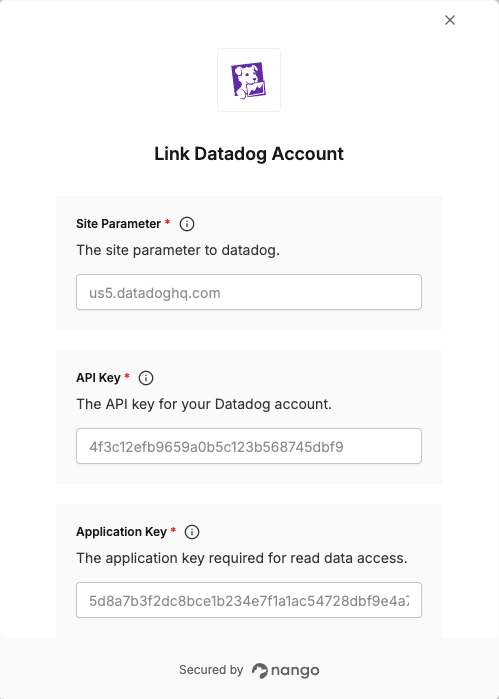Focus the Site Parameter input field
The height and width of the screenshot is (699, 499).
click(x=249, y=292)
